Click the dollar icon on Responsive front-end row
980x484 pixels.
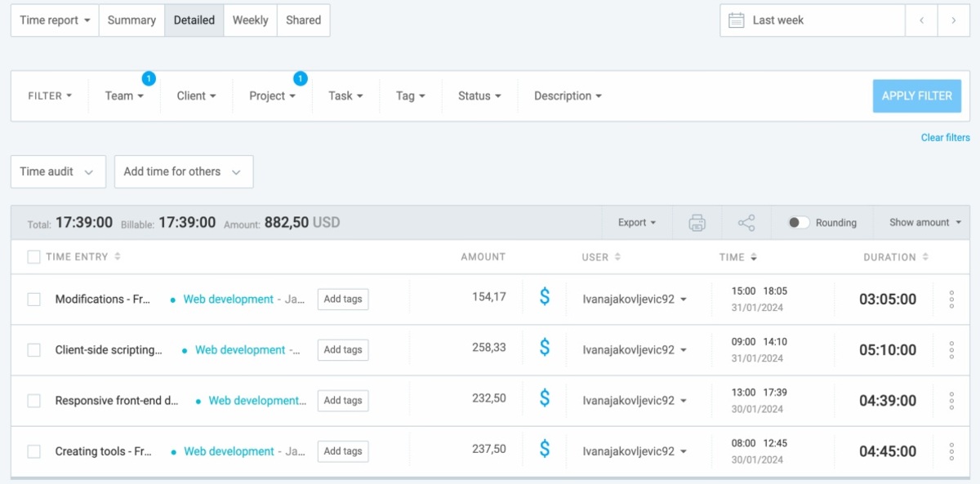[x=544, y=400]
